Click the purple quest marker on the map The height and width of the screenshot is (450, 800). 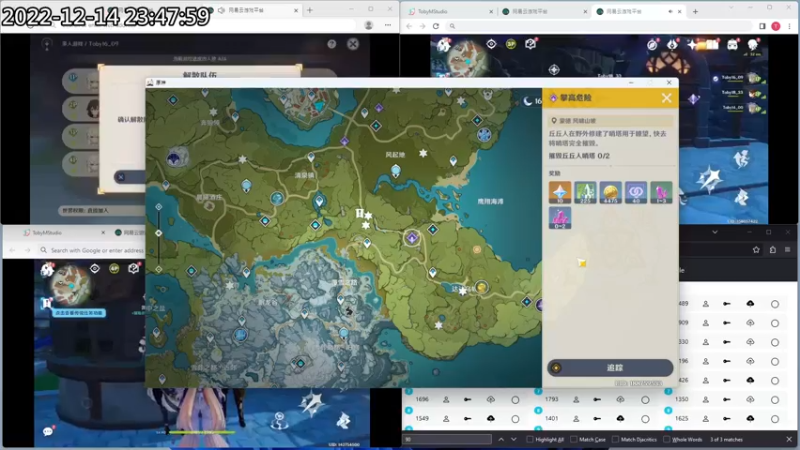coord(412,237)
